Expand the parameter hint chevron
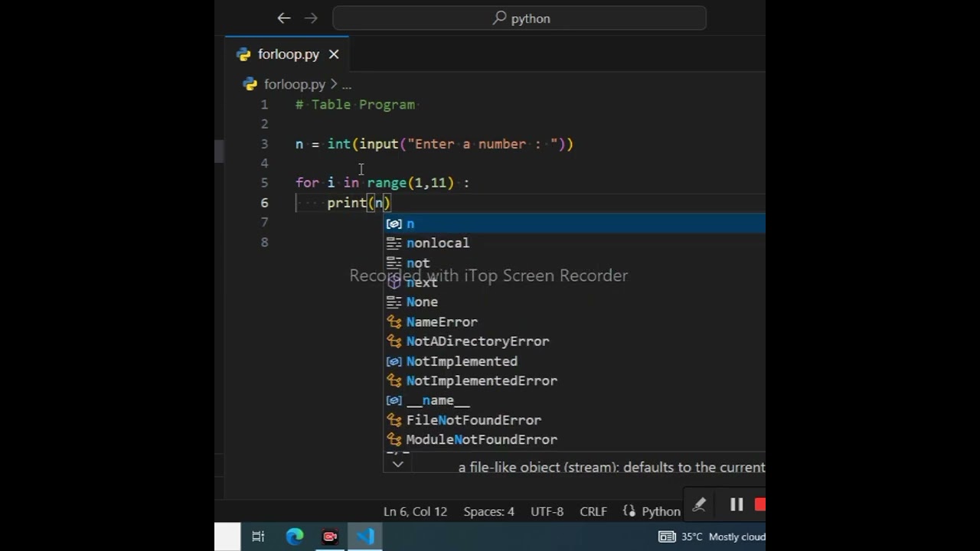Viewport: 980px width, 551px height. [x=397, y=464]
